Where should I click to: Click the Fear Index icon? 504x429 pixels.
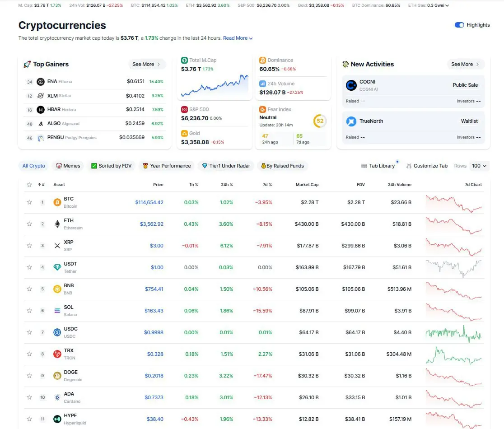click(x=262, y=109)
